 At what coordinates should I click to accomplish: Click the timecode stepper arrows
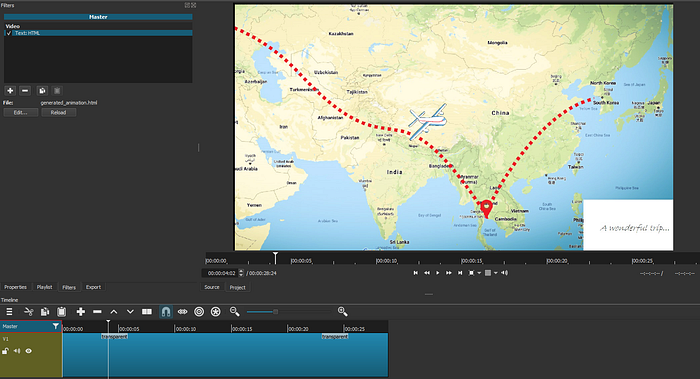241,273
